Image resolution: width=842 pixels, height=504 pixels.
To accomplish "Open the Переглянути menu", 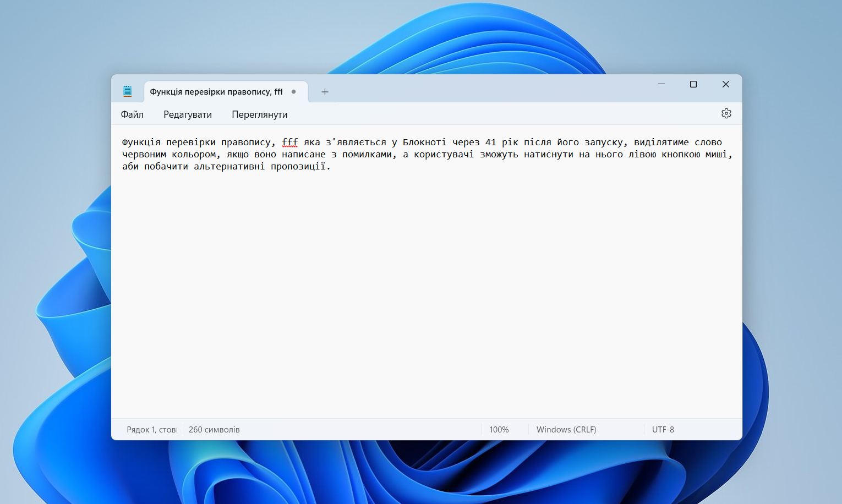I will pyautogui.click(x=260, y=114).
